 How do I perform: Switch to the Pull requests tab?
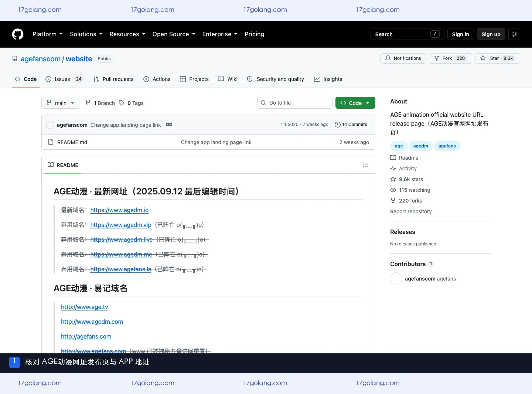pos(113,79)
